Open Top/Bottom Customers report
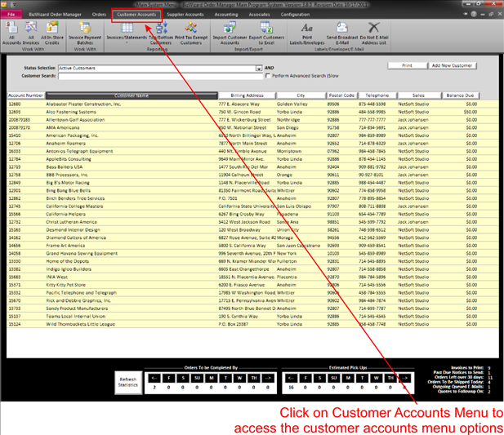 (x=162, y=33)
